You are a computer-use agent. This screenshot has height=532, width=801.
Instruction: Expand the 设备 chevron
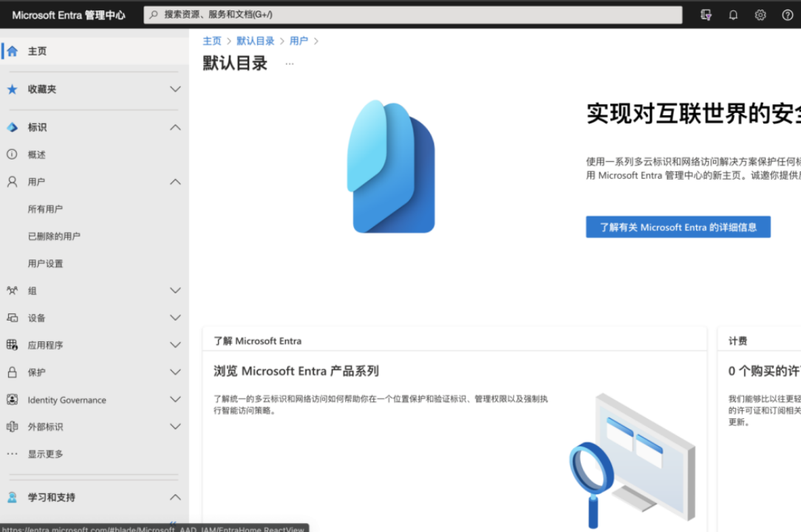pos(175,318)
